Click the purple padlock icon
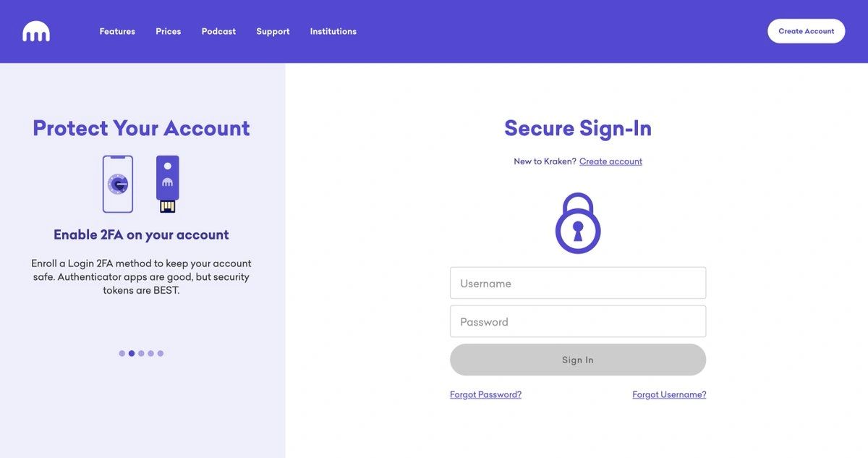This screenshot has height=458, width=868. 578,224
